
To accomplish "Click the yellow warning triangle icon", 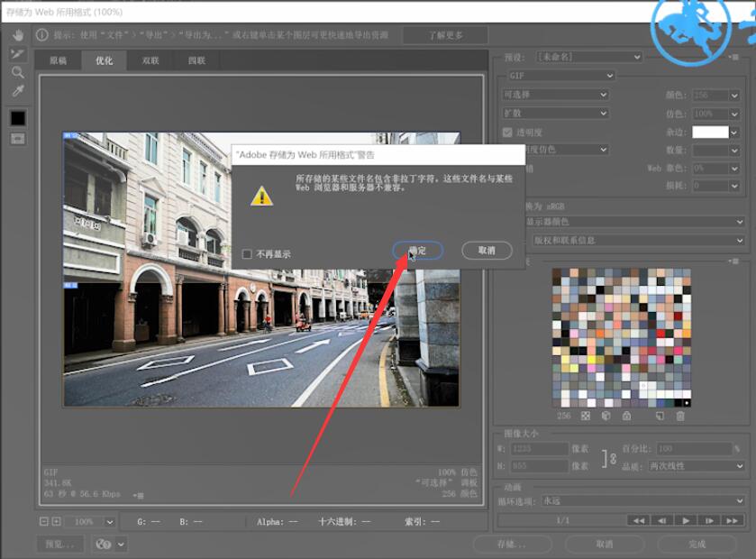I will click(262, 197).
